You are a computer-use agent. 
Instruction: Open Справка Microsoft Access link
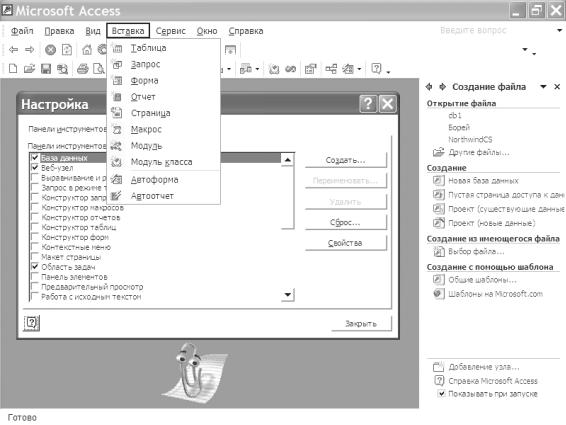click(x=492, y=381)
